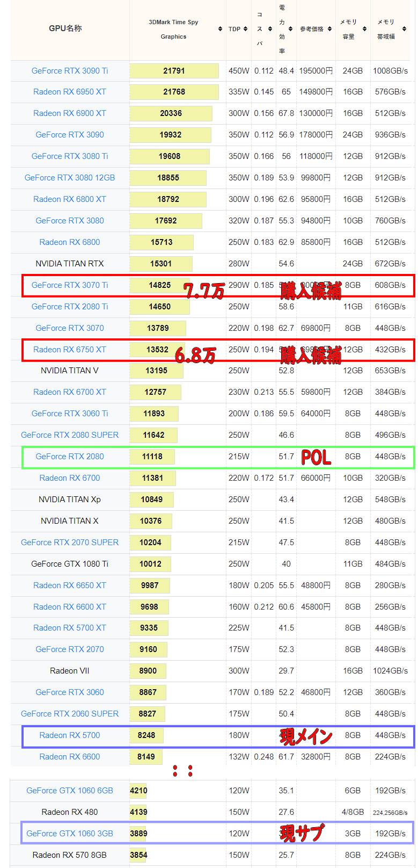This screenshot has width=418, height=868.
Task: Click the GPU名称 column header
Action: 65,28
